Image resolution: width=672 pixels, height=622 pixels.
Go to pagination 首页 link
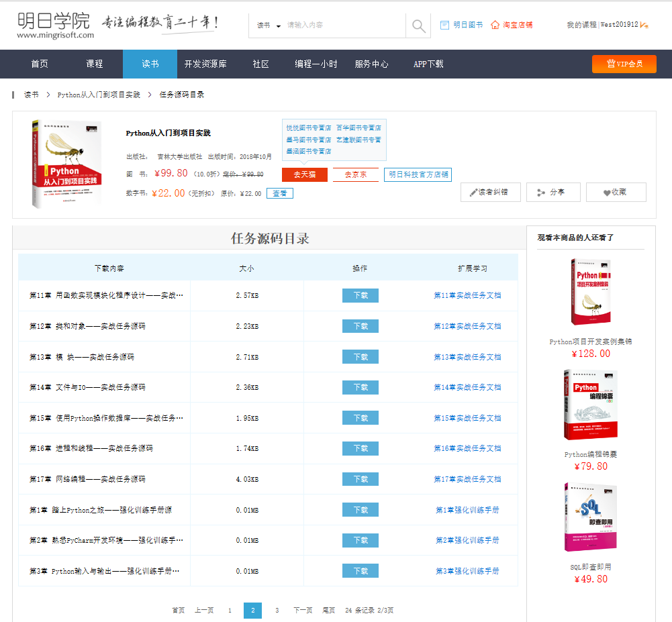(x=179, y=611)
